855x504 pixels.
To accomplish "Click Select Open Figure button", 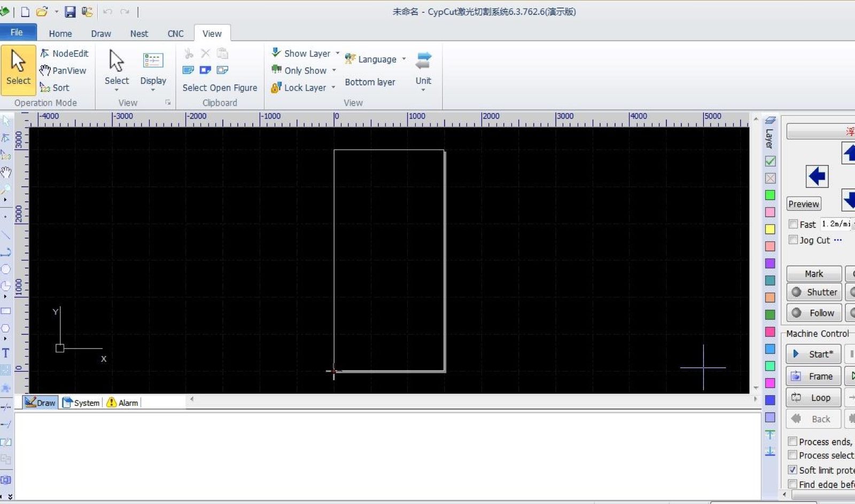I will tap(220, 88).
